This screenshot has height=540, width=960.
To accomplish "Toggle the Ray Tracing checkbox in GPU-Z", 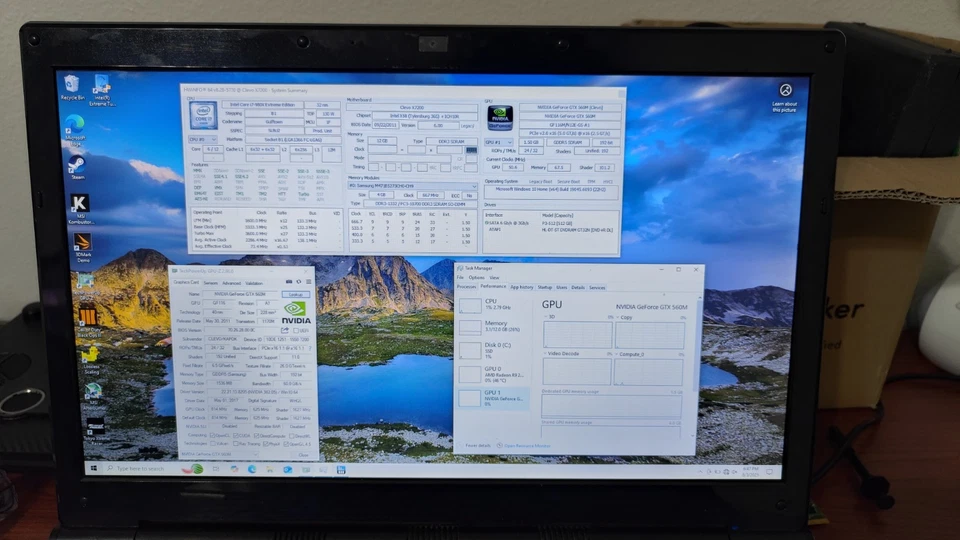I will click(x=236, y=443).
